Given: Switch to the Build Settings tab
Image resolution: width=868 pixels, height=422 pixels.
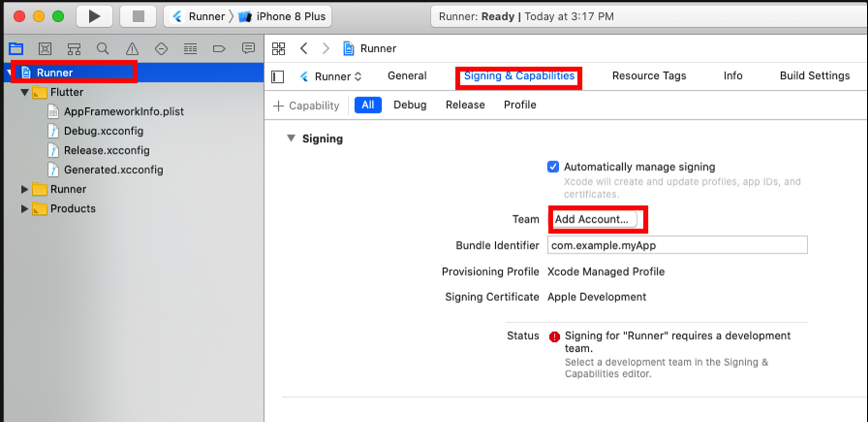Looking at the screenshot, I should pos(815,76).
